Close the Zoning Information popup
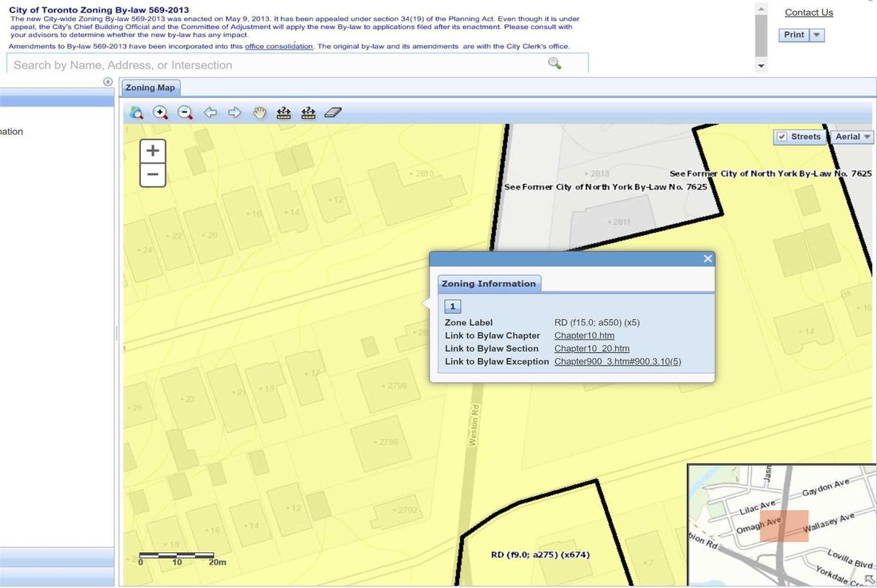 [707, 259]
